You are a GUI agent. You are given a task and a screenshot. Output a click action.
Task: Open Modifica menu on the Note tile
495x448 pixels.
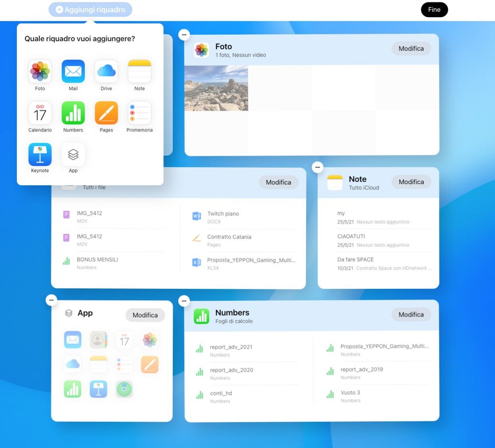coord(411,182)
